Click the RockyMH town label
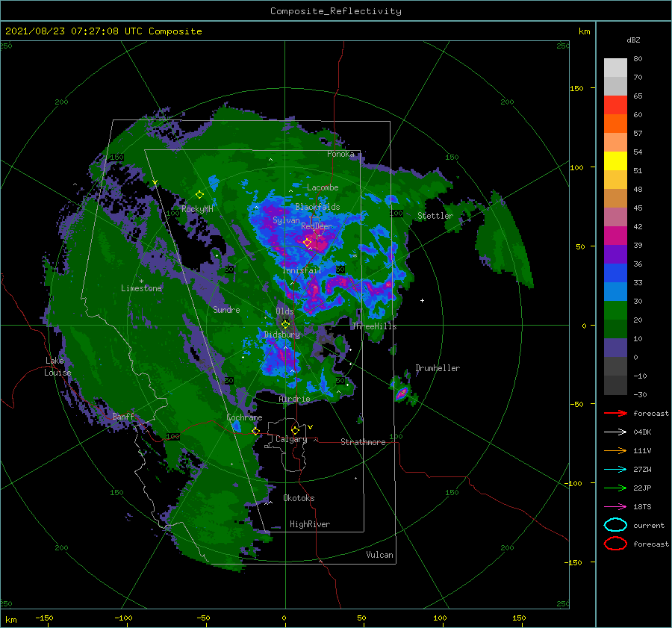Viewport: 672px width, 628px height. pos(197,209)
